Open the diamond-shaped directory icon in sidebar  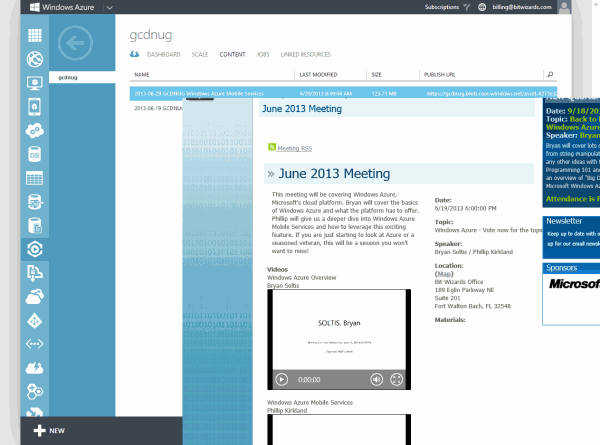pos(34,321)
